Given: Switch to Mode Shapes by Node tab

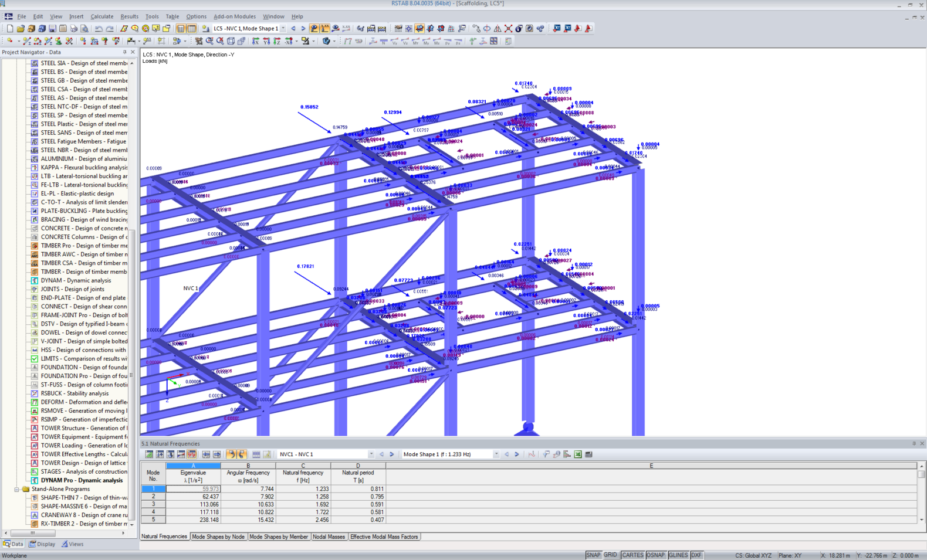Looking at the screenshot, I should pos(218,537).
